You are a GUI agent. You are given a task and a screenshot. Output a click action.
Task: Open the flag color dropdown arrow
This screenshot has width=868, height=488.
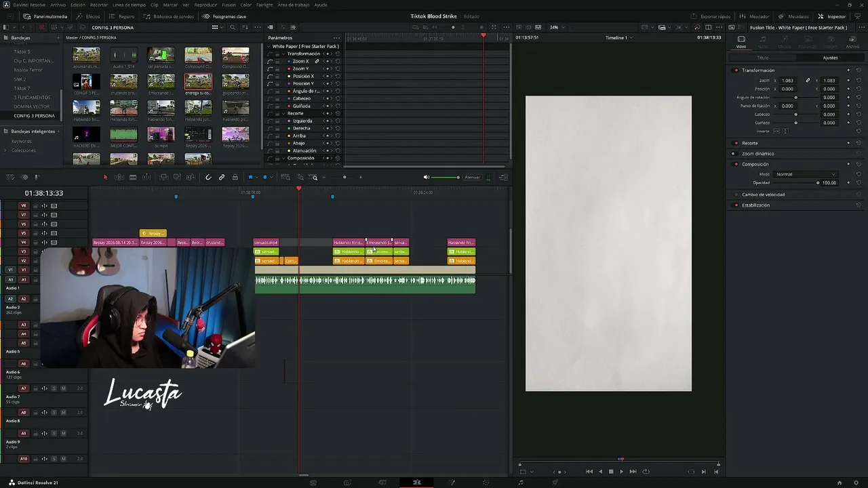[x=256, y=178]
